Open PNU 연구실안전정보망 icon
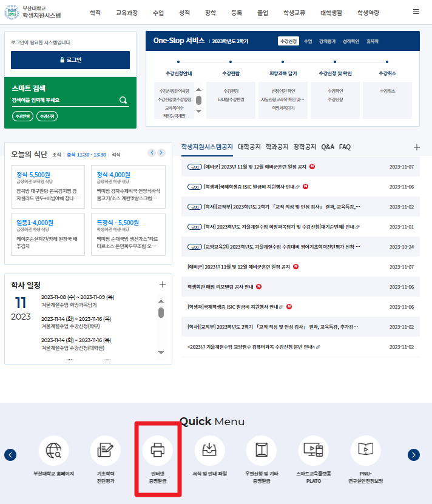432x504 pixels. point(365,450)
